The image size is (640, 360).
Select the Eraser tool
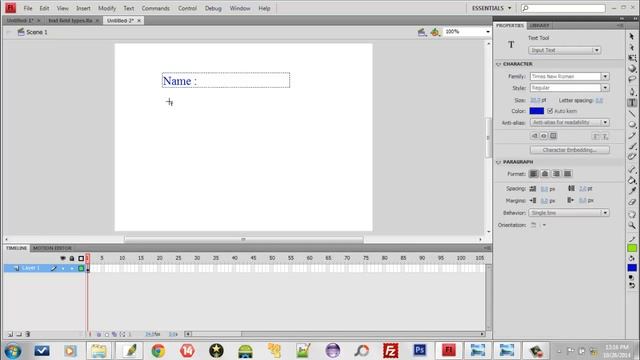pos(632,202)
